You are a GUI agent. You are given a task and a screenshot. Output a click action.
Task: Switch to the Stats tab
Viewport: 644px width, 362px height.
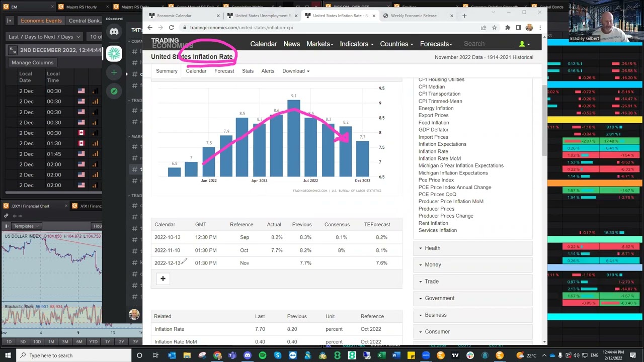248,71
